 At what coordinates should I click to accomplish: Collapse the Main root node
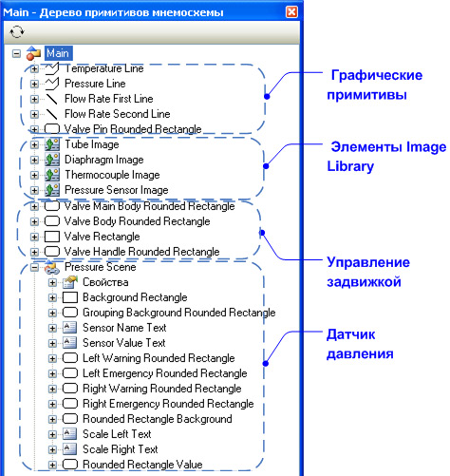click(16, 53)
